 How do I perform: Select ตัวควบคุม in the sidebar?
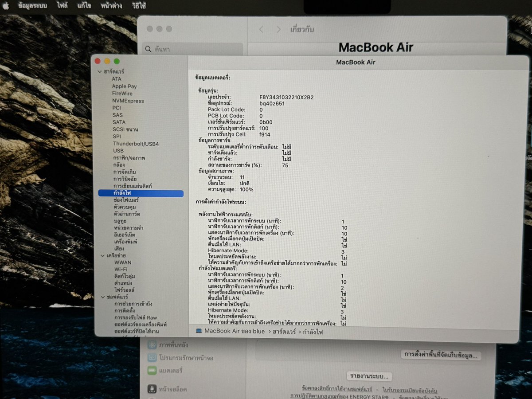point(125,207)
